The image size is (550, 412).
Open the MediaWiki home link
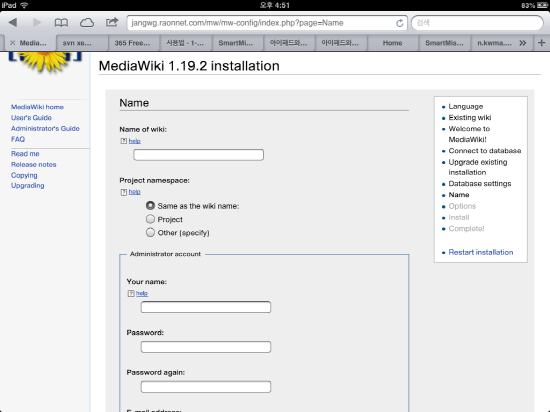pyautogui.click(x=37, y=107)
